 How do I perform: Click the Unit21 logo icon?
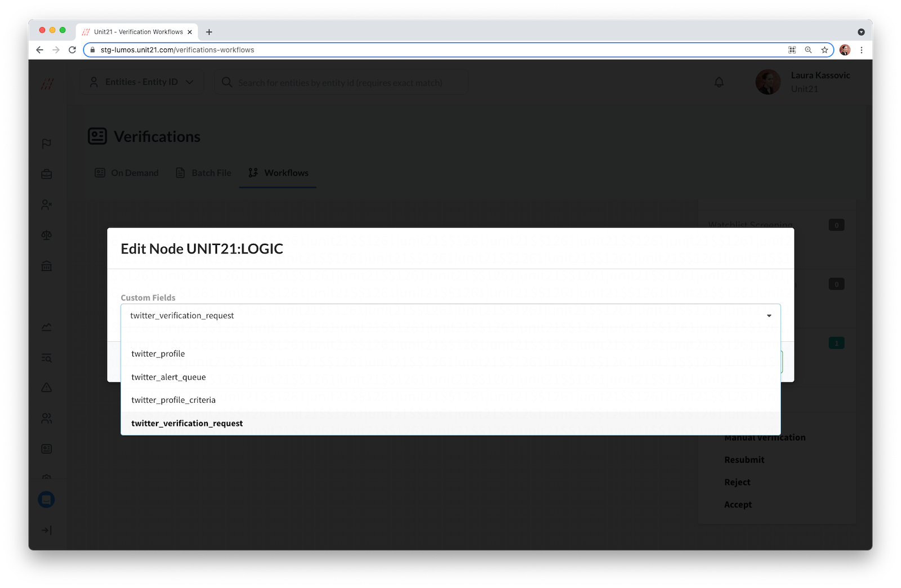tap(47, 84)
